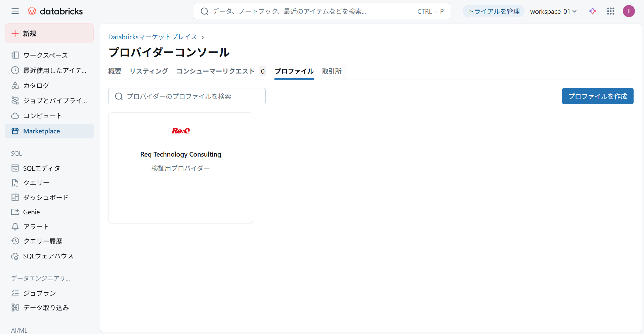644x334 pixels.
Task: Open Genie in the sidebar
Action: point(31,212)
